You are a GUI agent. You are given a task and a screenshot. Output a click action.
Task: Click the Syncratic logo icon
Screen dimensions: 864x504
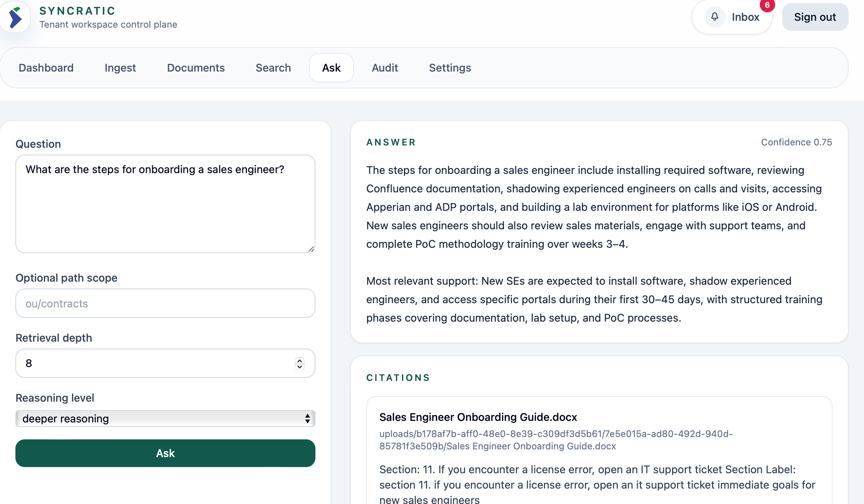(15, 17)
